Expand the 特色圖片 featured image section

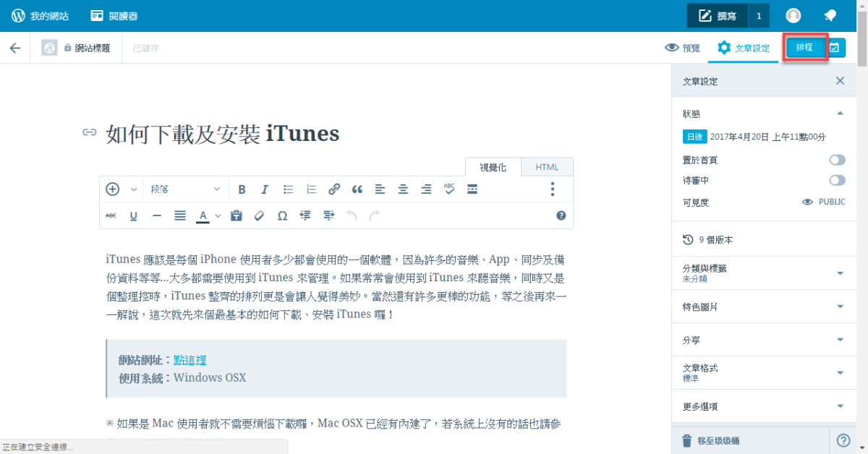(x=764, y=307)
